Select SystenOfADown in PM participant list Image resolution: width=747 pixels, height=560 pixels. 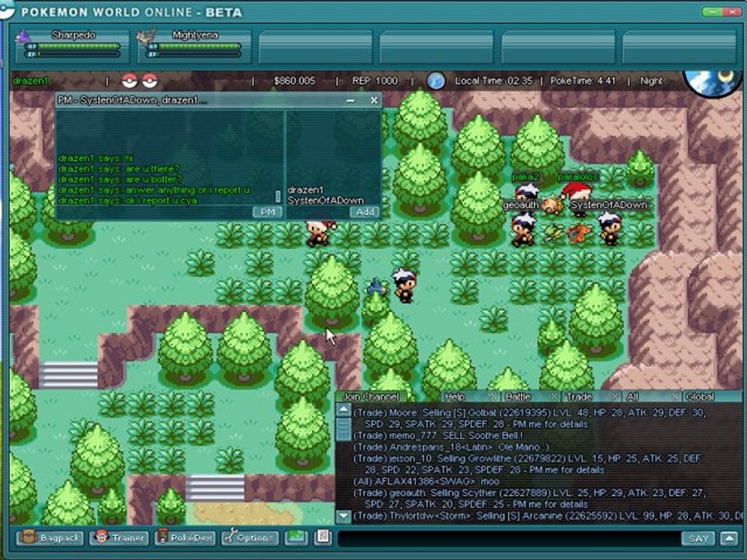325,201
